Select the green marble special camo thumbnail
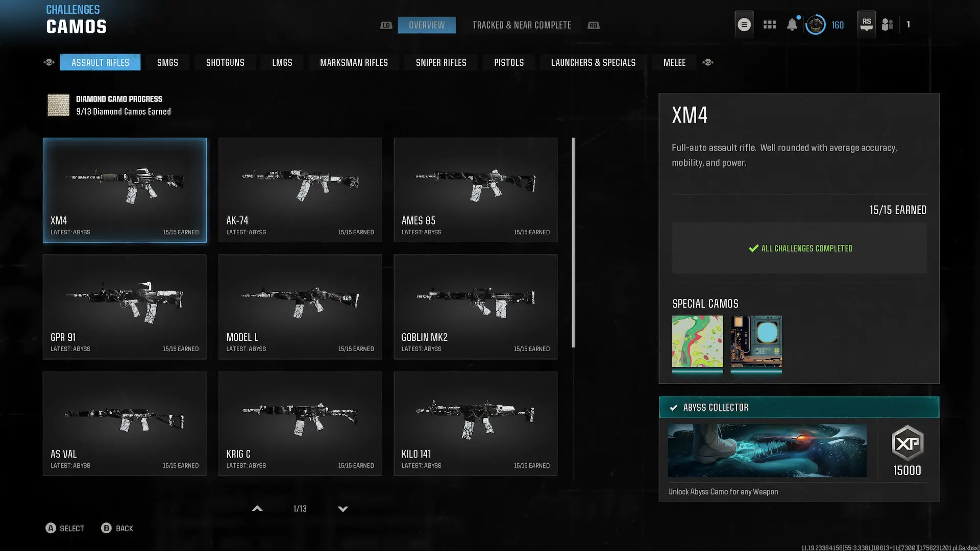The image size is (980, 551). (x=697, y=341)
